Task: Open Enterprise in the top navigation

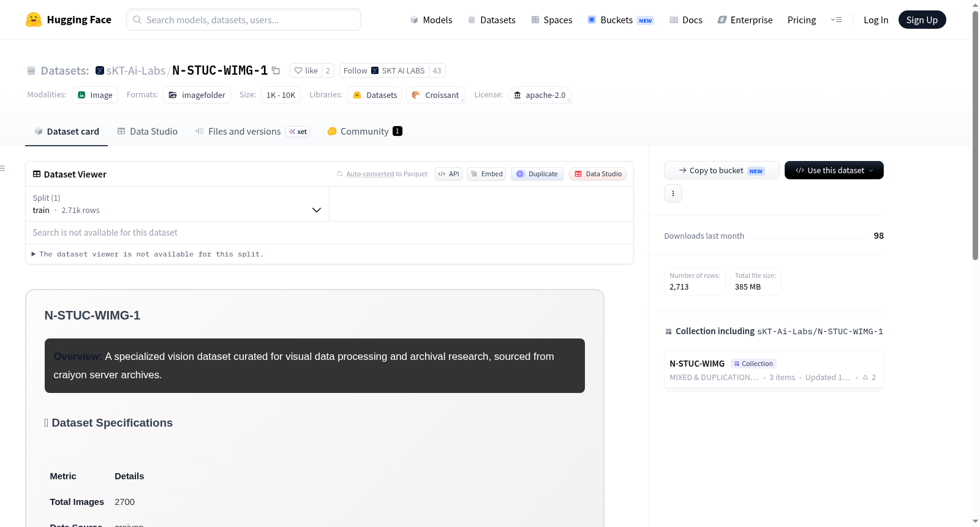Action: (745, 20)
